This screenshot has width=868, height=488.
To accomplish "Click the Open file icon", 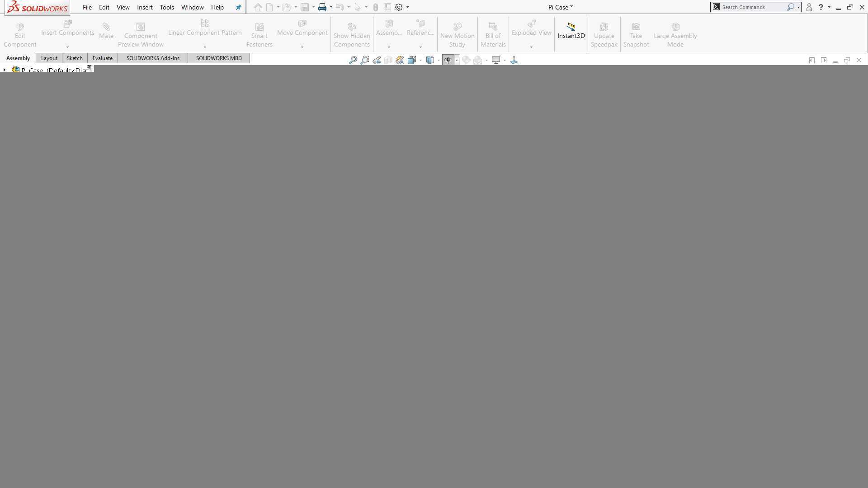I will [x=287, y=7].
